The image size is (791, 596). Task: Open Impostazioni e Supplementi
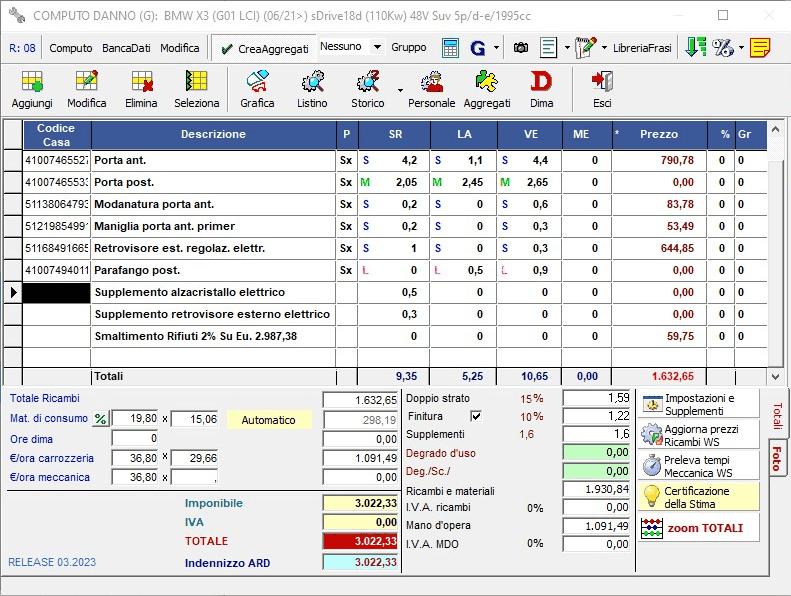click(x=699, y=404)
